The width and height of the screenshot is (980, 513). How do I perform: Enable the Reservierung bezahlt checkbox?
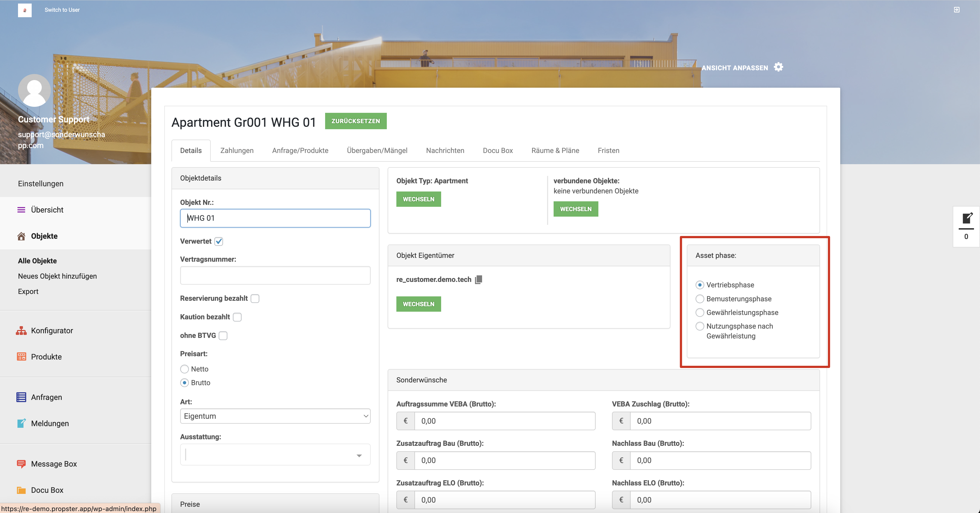tap(255, 298)
